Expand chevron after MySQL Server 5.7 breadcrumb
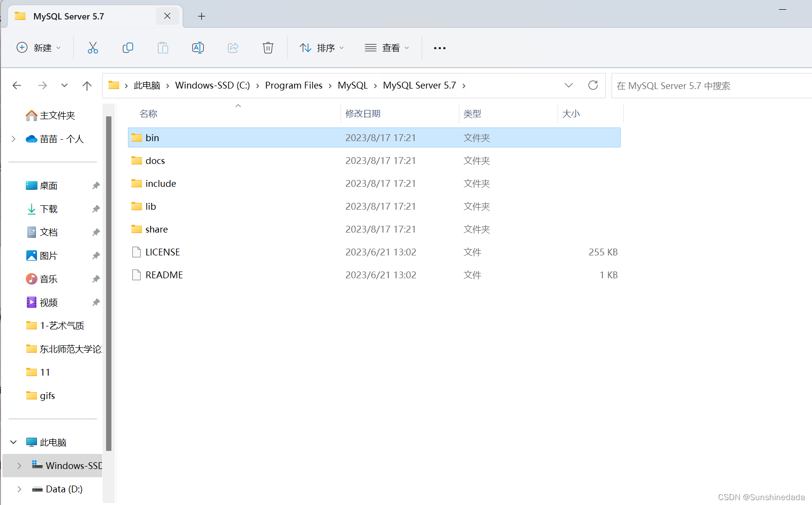The width and height of the screenshot is (812, 505). (x=464, y=86)
